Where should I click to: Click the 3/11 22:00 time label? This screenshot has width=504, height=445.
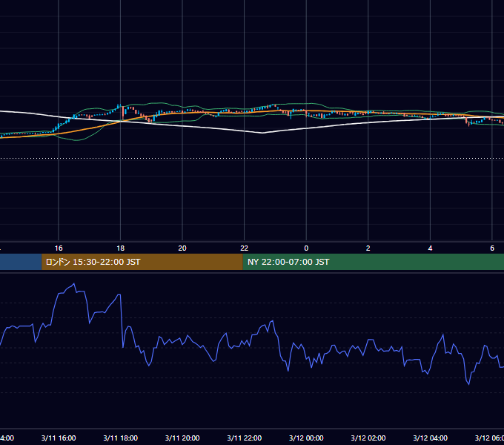pyautogui.click(x=245, y=438)
